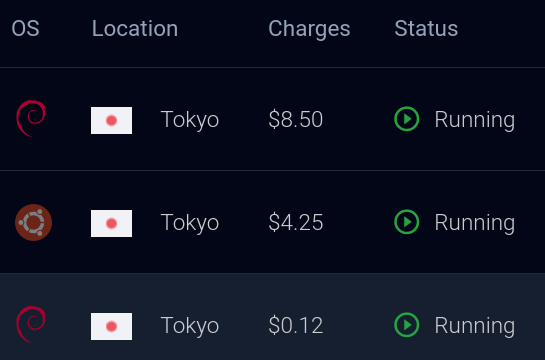The height and width of the screenshot is (360, 545).
Task: Click the Ubuntu logo in the $4.25 row
Action: [33, 222]
